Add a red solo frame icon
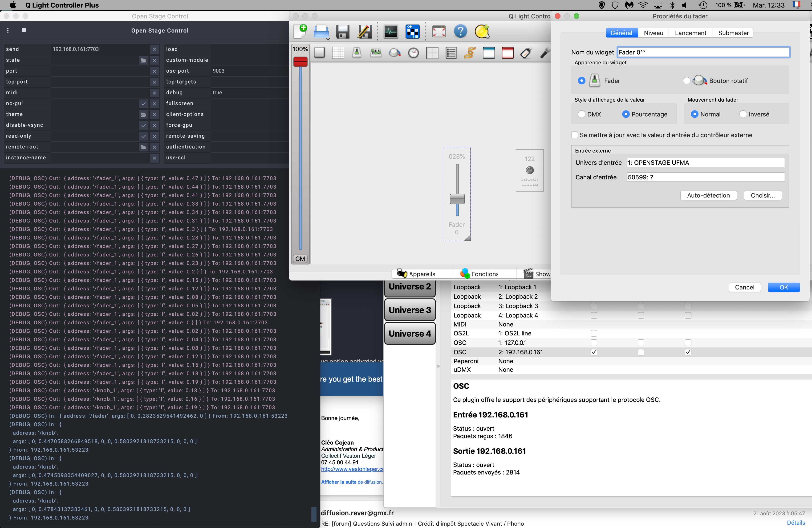This screenshot has width=812, height=528. [x=508, y=53]
